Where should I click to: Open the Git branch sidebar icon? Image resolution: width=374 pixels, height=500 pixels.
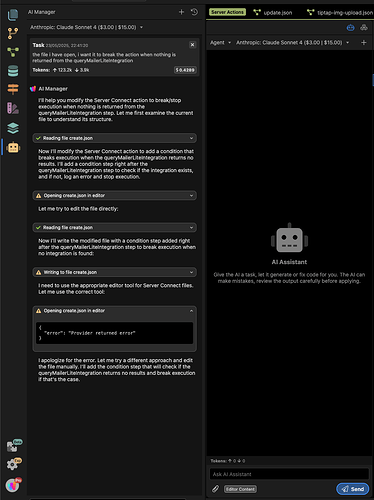click(13, 33)
